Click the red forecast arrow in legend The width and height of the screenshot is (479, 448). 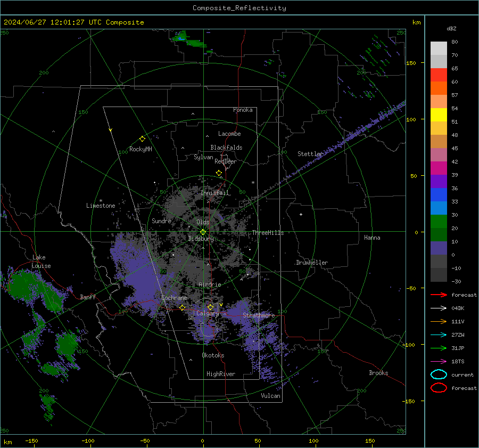[439, 295]
